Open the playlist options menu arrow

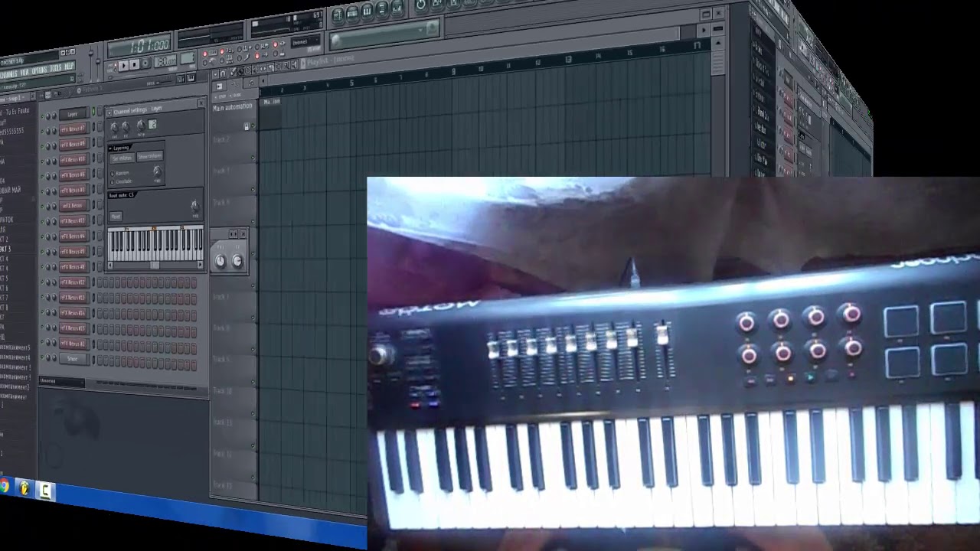pyautogui.click(x=215, y=73)
